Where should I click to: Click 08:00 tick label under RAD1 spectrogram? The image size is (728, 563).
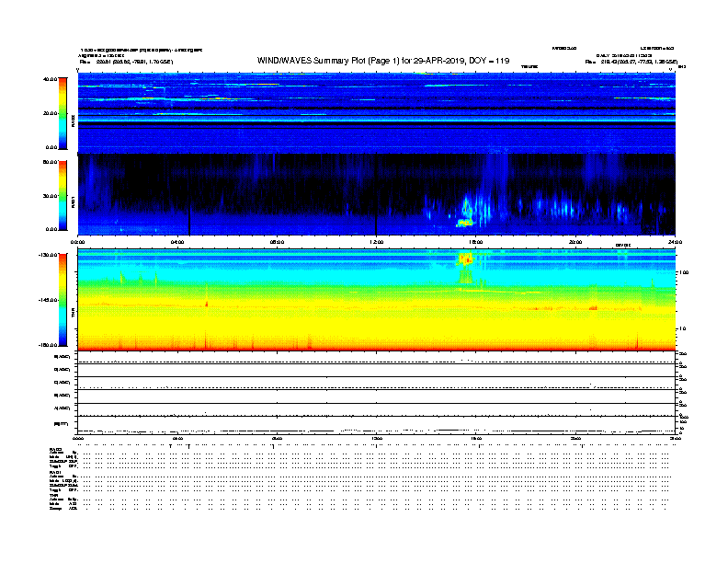coord(277,242)
